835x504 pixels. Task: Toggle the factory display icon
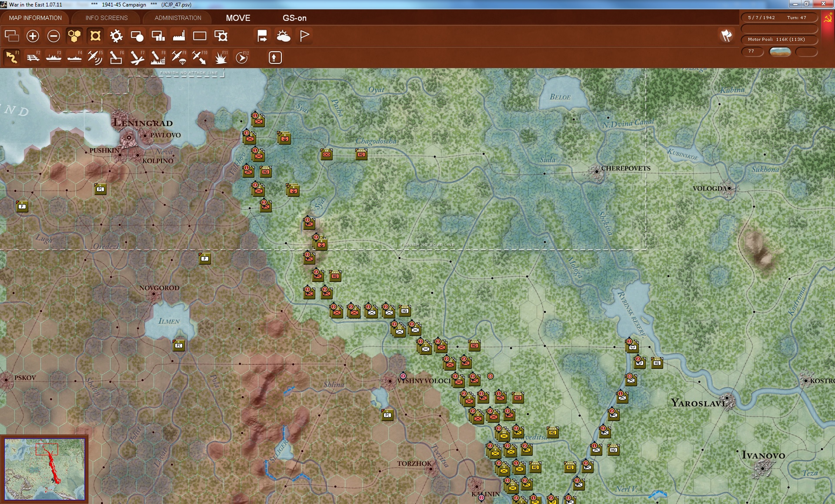coord(179,36)
